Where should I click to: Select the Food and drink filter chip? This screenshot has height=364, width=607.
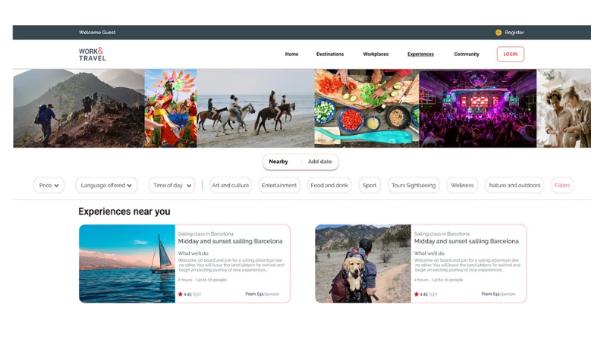pos(329,185)
